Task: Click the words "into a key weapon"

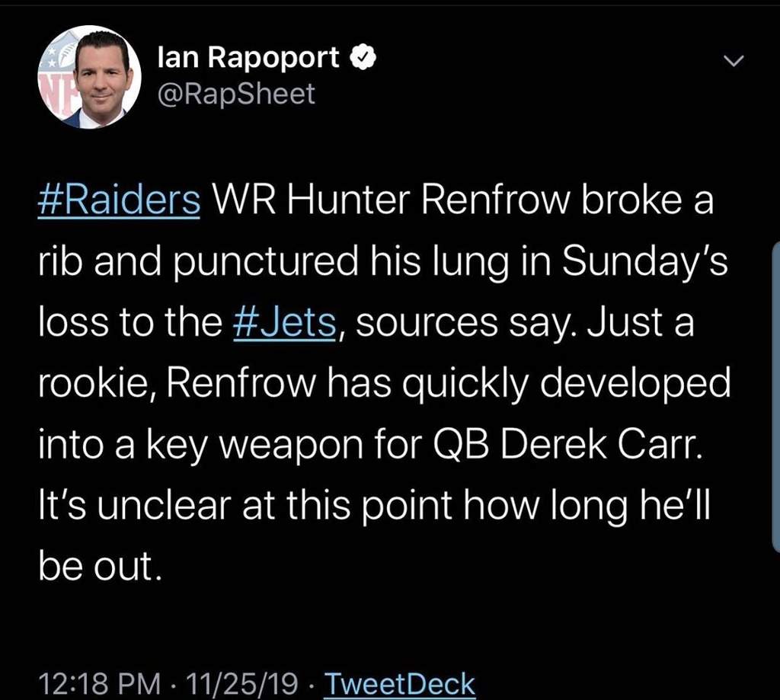Action: point(201,446)
